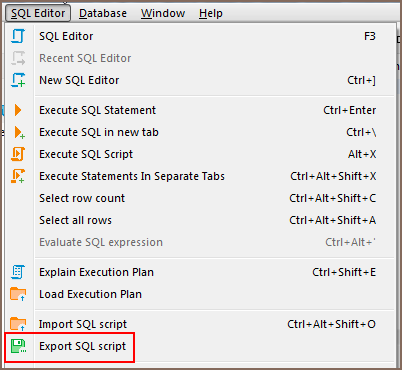
Task: Click the Execute Statements In Separate Tabs icon
Action: click(18, 176)
